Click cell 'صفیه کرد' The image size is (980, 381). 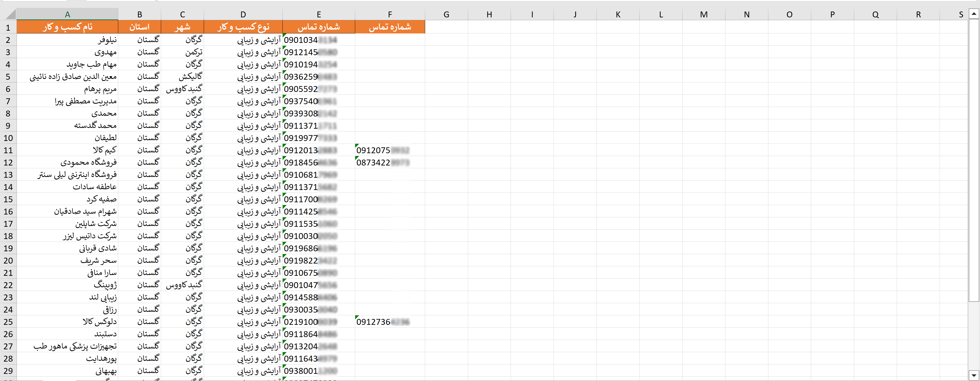[67, 199]
